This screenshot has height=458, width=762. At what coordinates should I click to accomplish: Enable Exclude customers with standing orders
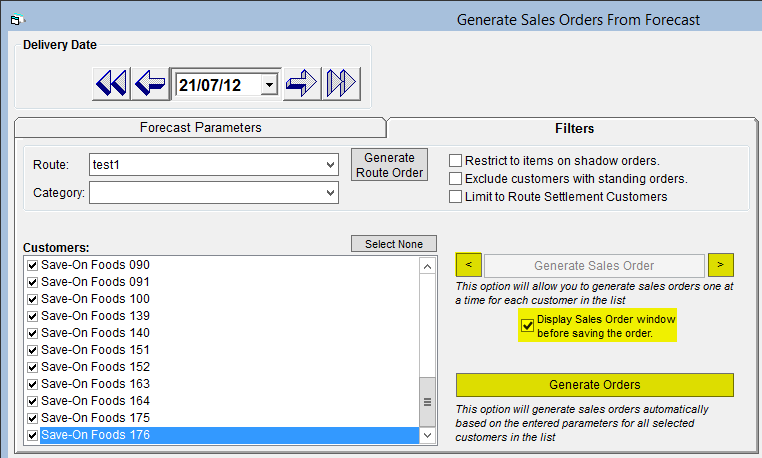tap(455, 179)
